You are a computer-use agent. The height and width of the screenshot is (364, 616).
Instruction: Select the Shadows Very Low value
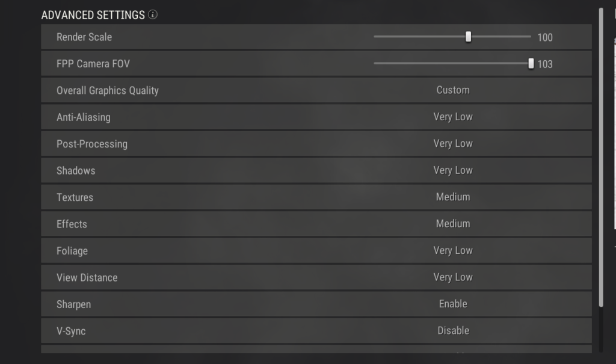(453, 170)
